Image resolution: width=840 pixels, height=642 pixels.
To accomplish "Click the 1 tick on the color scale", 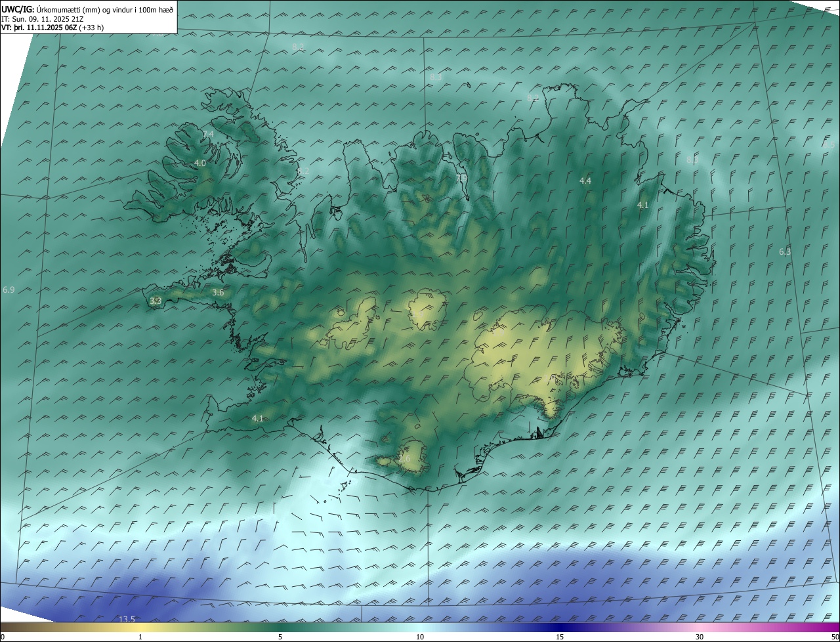I will pos(140,637).
